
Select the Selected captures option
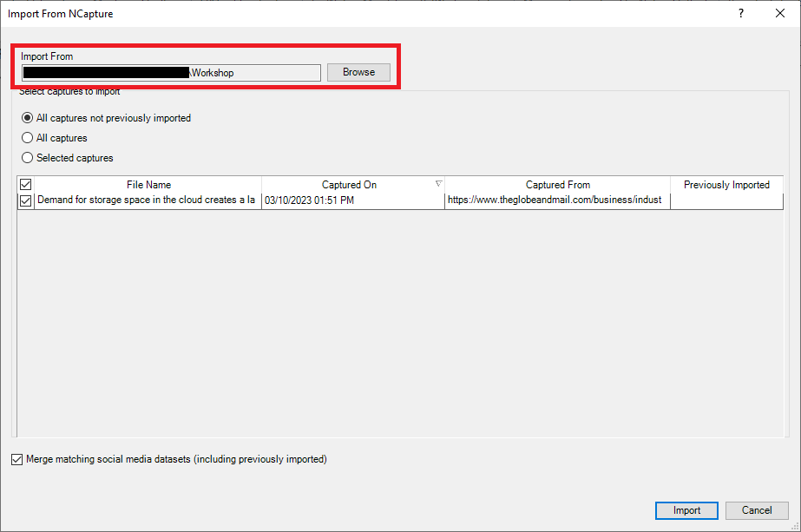[27, 157]
